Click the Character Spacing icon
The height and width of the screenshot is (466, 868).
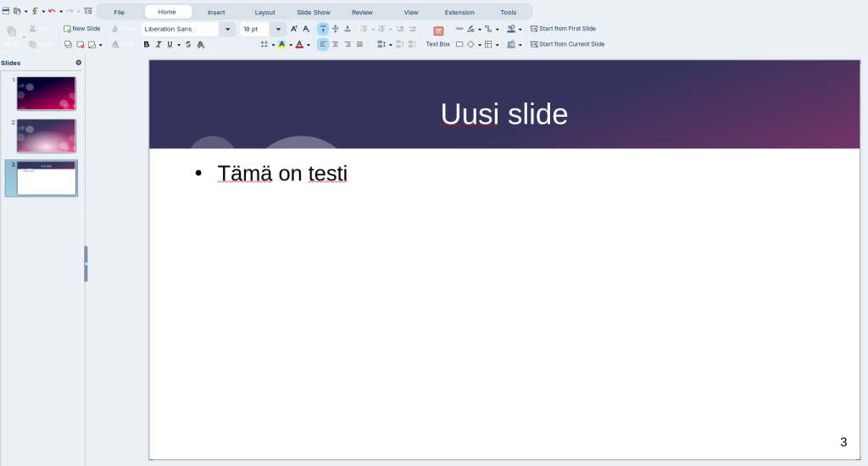coord(264,44)
